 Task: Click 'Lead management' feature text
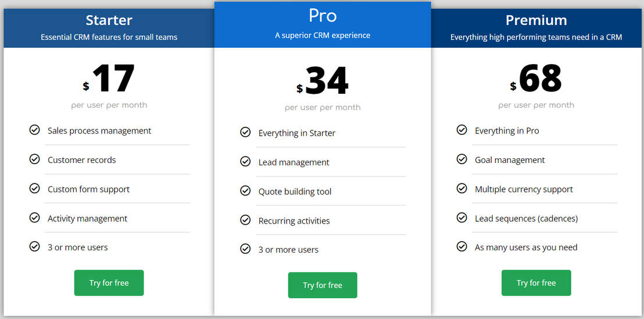294,162
